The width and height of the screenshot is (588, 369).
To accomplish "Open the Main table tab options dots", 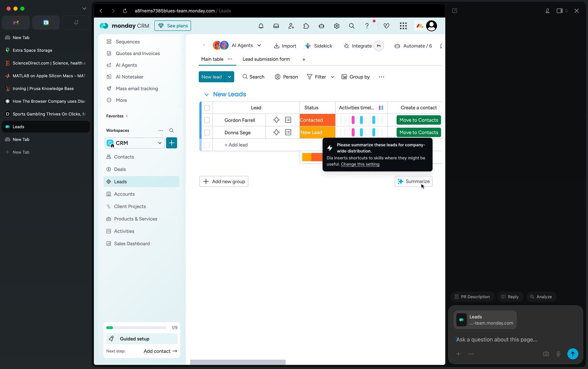I will tap(230, 59).
